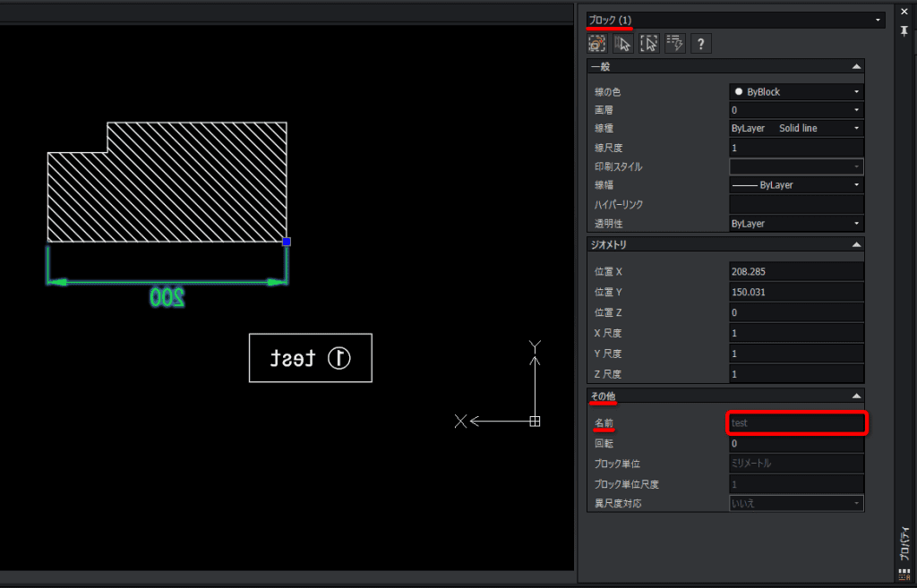Click the toggle selection mode icon
Image resolution: width=917 pixels, height=588 pixels.
(596, 44)
